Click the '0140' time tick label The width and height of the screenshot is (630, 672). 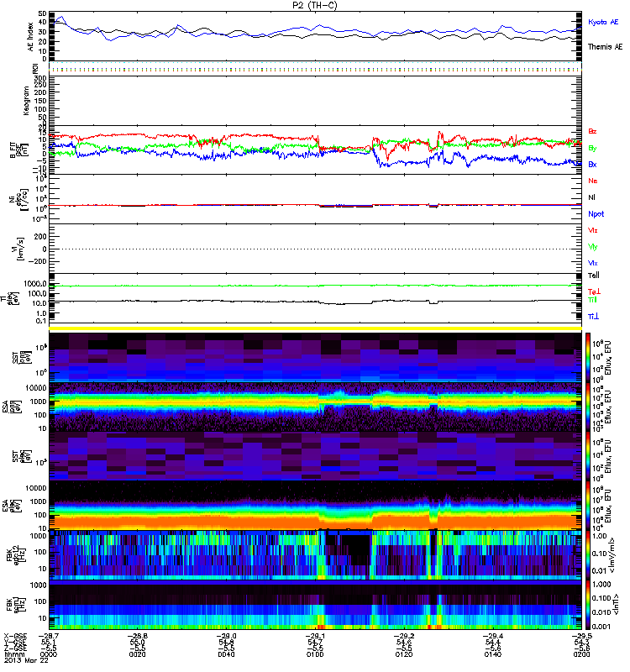pos(492,654)
